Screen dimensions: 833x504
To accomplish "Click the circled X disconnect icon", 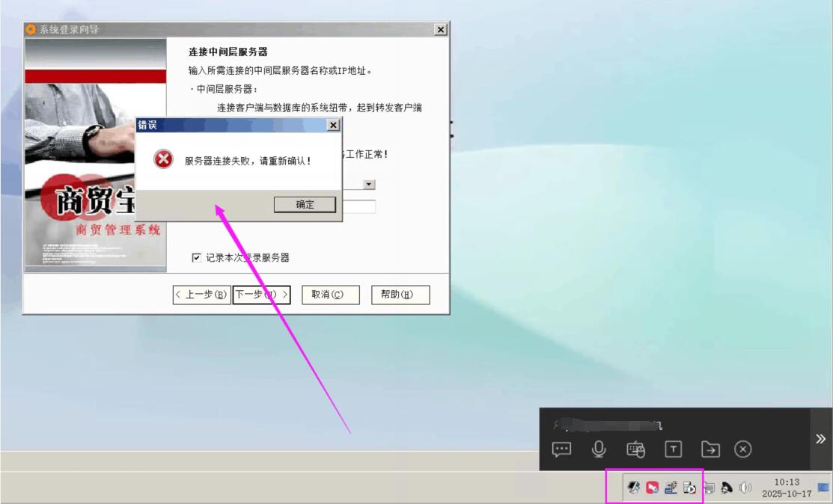I will [742, 449].
